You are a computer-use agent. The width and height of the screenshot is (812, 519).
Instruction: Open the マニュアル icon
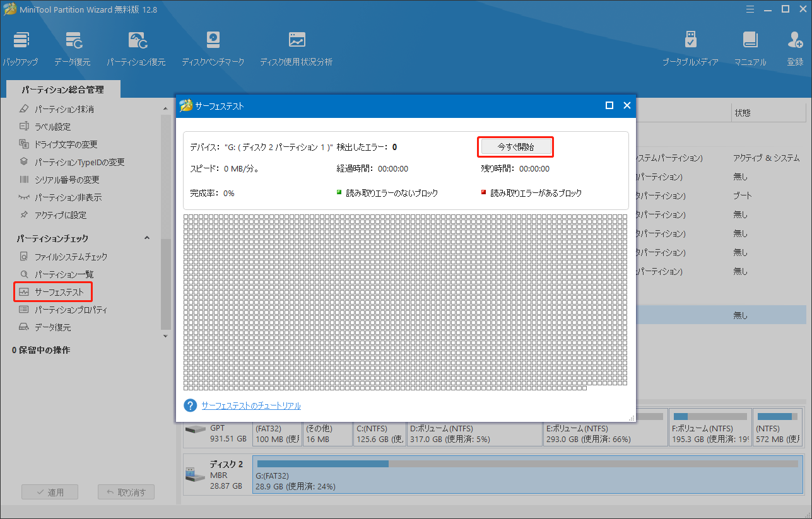[x=750, y=49]
